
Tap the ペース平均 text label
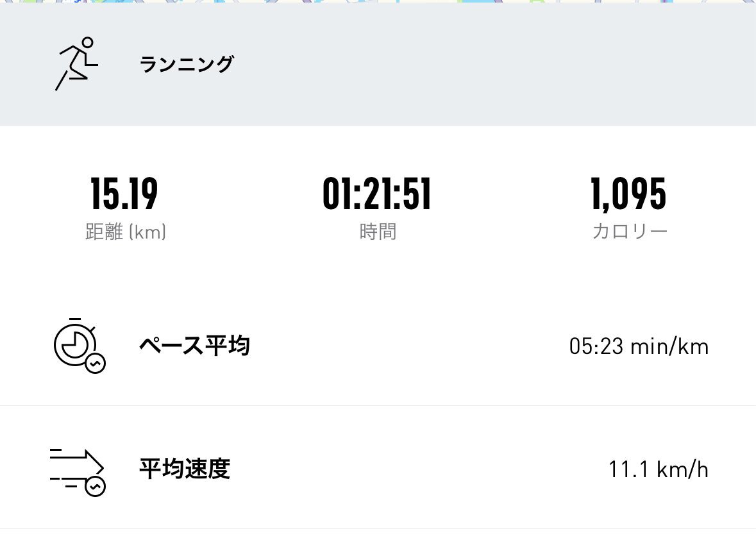(195, 346)
